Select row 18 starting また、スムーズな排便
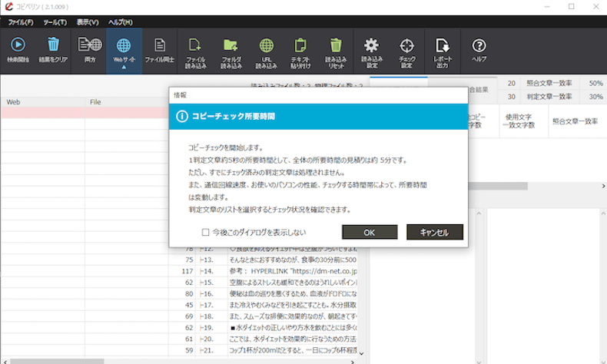 [293, 316]
